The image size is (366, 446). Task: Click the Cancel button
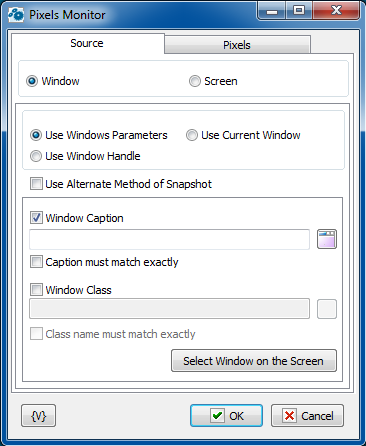(x=307, y=416)
